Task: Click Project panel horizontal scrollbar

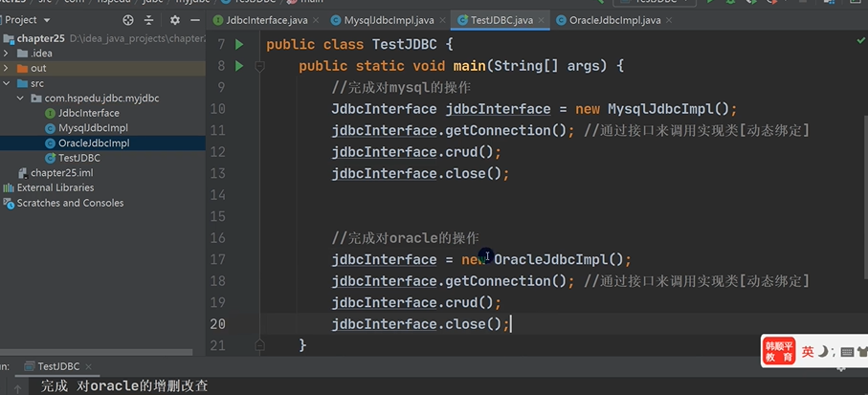Action: pos(97,352)
